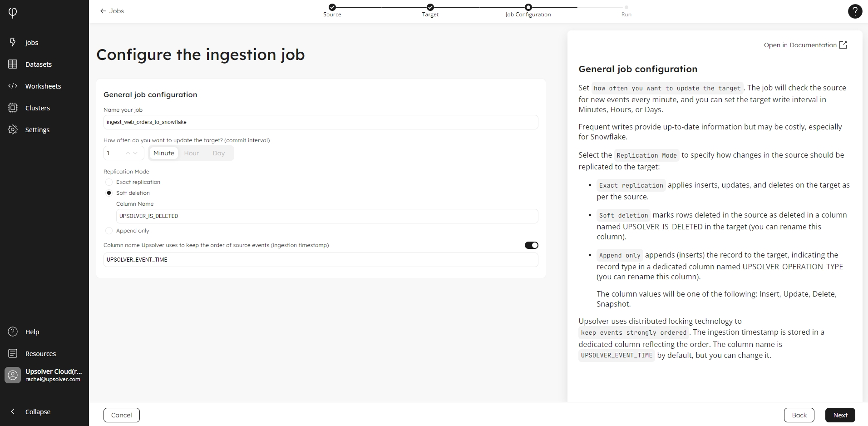Select Append only radio option

coord(109,231)
